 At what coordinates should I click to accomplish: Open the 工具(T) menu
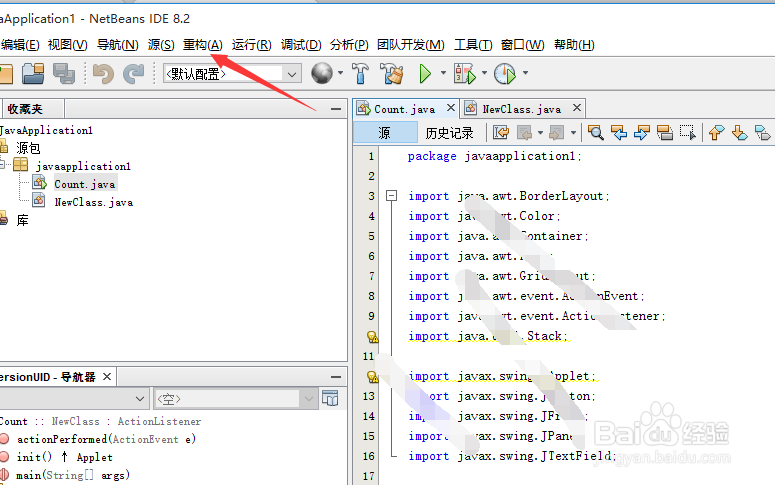pyautogui.click(x=473, y=45)
